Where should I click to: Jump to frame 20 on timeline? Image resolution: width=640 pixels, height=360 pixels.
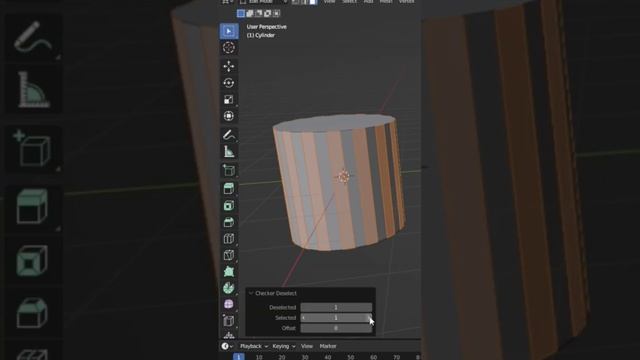point(282,357)
